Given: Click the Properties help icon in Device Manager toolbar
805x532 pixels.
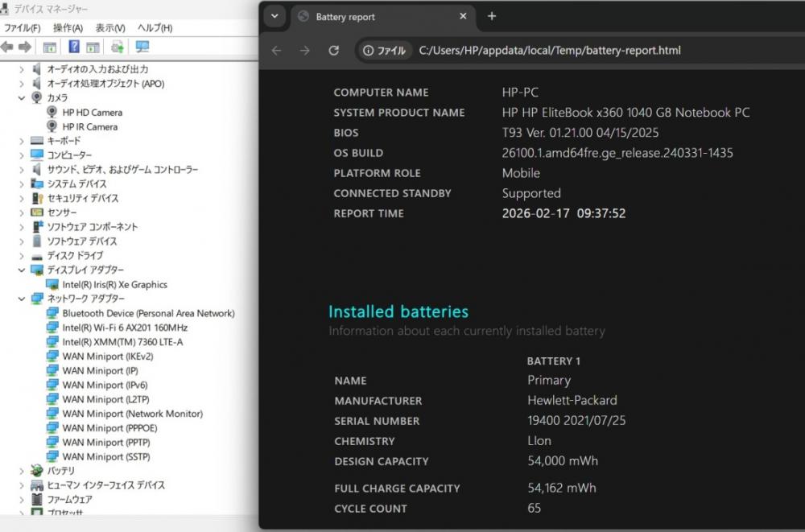Looking at the screenshot, I should [x=74, y=47].
